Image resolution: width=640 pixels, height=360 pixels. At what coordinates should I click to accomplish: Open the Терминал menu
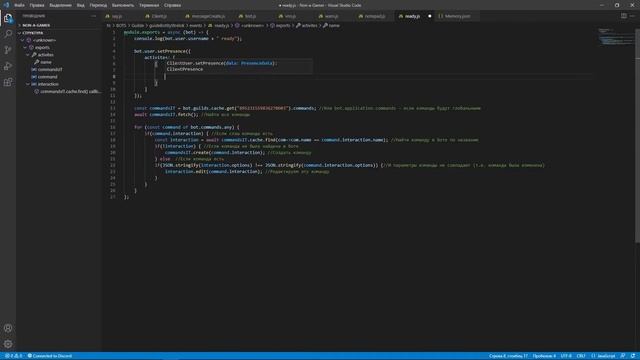(x=149, y=5)
